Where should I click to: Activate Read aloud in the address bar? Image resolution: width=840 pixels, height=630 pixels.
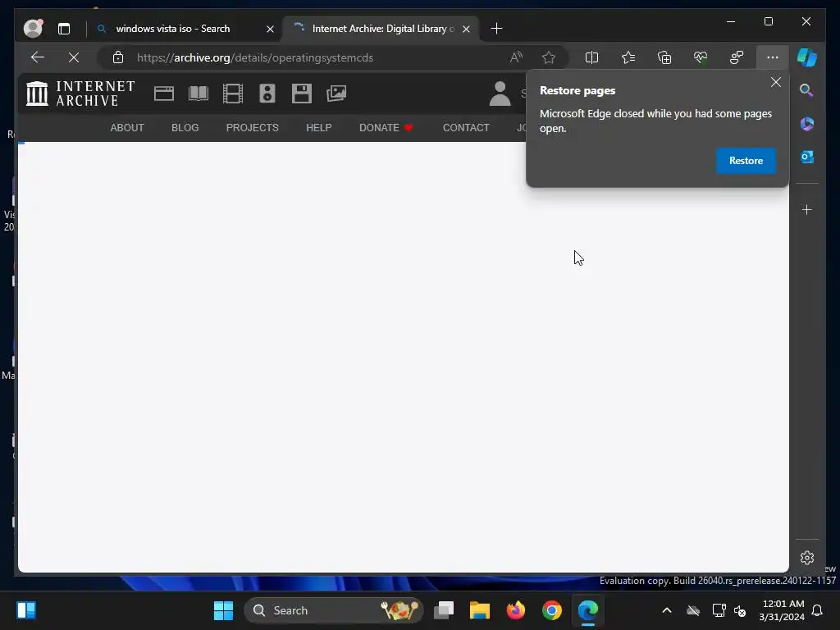pyautogui.click(x=517, y=57)
